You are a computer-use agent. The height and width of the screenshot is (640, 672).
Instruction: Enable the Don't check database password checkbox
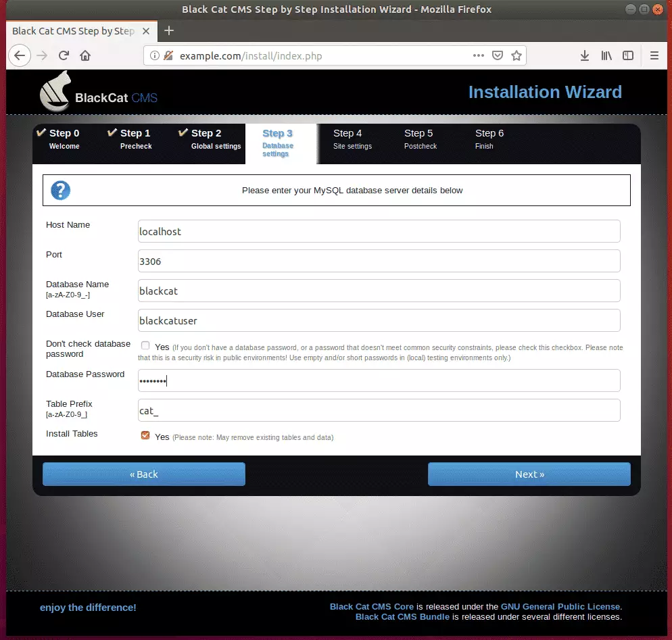(x=145, y=345)
